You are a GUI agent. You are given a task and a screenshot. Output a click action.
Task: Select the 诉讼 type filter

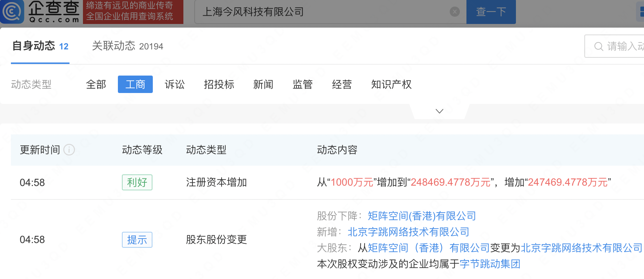point(175,84)
